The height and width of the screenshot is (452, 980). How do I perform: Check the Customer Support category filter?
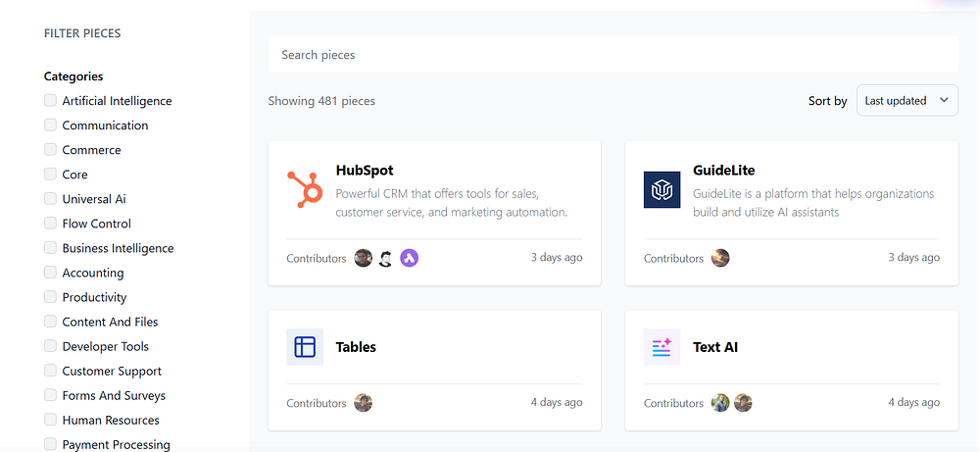tap(51, 371)
